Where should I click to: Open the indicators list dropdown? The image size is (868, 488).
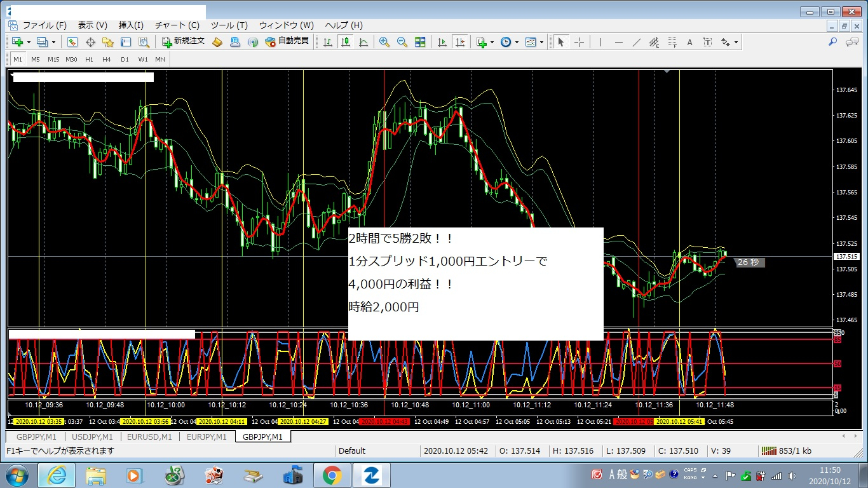pyautogui.click(x=491, y=41)
